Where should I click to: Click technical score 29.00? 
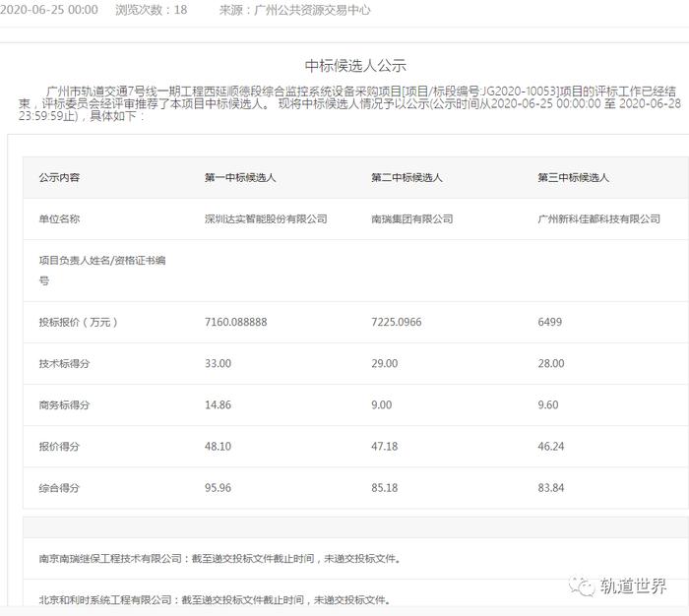385,363
